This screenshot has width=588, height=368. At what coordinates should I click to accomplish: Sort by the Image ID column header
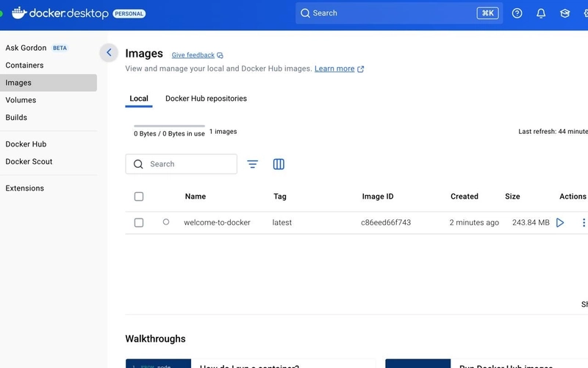coord(378,197)
